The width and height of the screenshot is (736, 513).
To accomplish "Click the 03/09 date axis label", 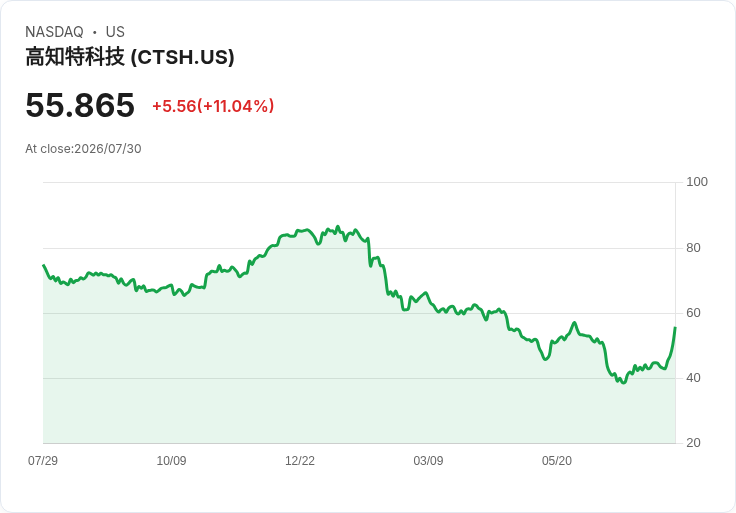I will click(x=428, y=460).
